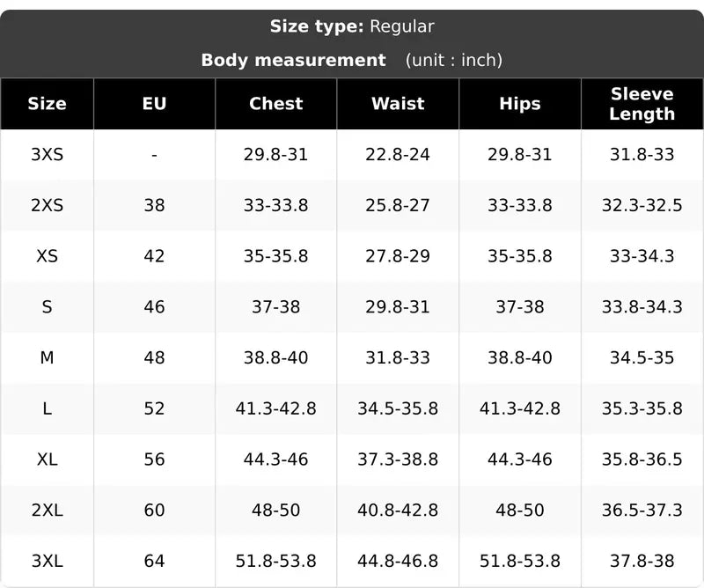The width and height of the screenshot is (704, 588).
Task: Click the chest value 41.3-42.8 for L
Action: 276,408
